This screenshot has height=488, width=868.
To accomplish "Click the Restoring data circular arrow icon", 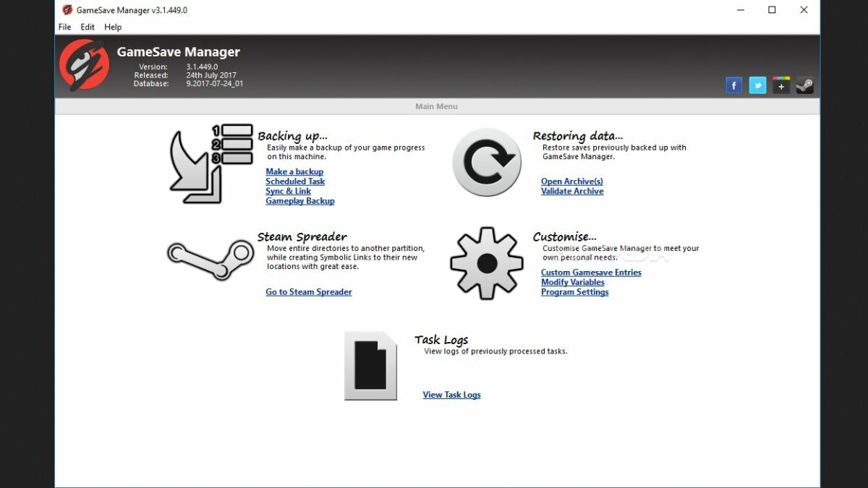I will tap(486, 162).
